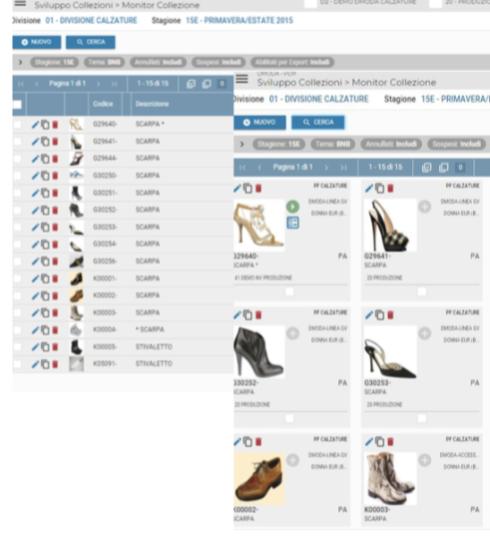
Task: Click the CERCA button in right panel
Action: coord(318,122)
